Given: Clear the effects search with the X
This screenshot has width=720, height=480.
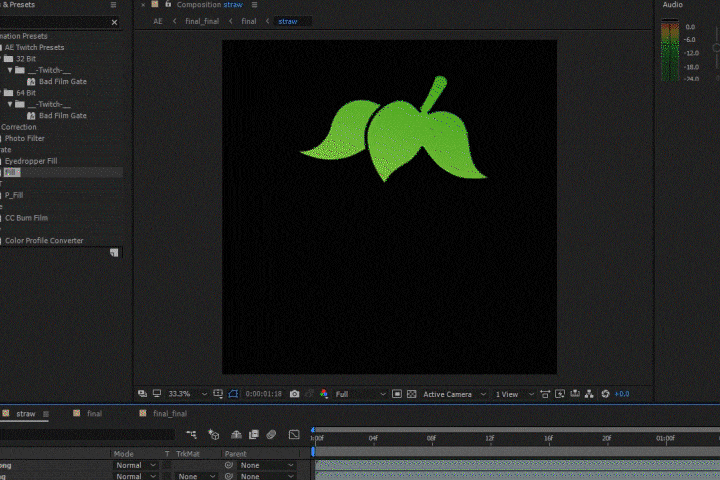Looking at the screenshot, I should (x=114, y=22).
